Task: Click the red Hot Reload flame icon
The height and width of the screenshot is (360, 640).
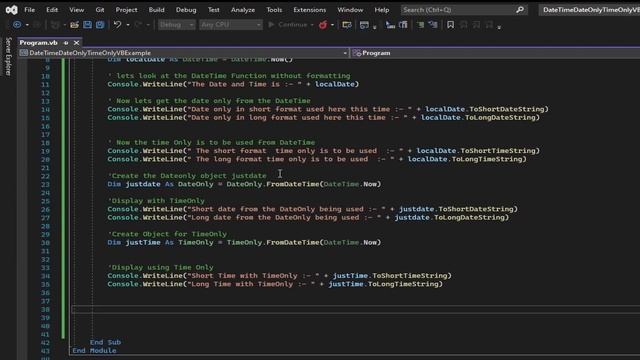Action: pyautogui.click(x=323, y=25)
